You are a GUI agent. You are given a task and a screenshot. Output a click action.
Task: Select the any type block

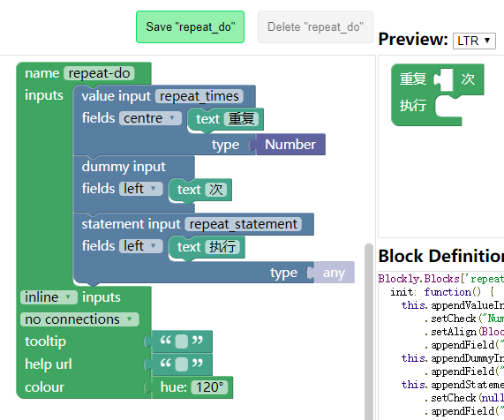334,273
